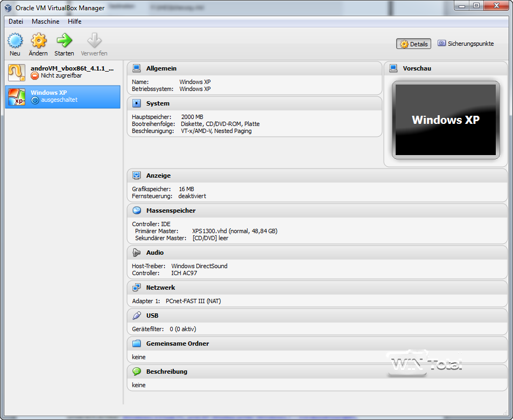Click 'keine' under Gemeinsame Ordner

pos(139,357)
